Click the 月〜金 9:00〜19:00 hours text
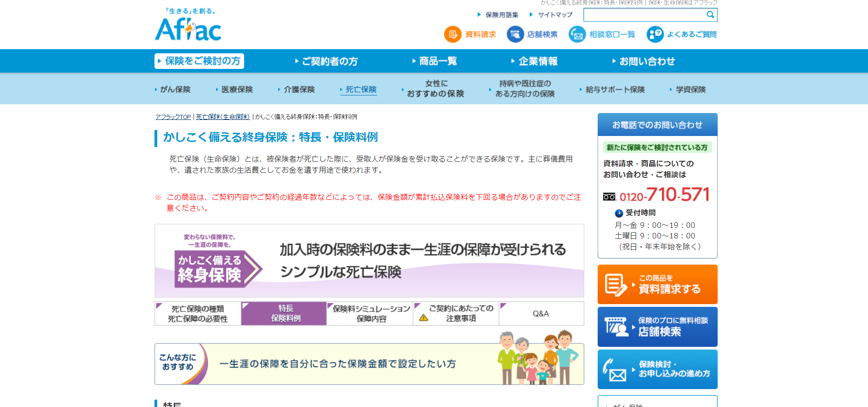868x407 pixels. pos(655,226)
